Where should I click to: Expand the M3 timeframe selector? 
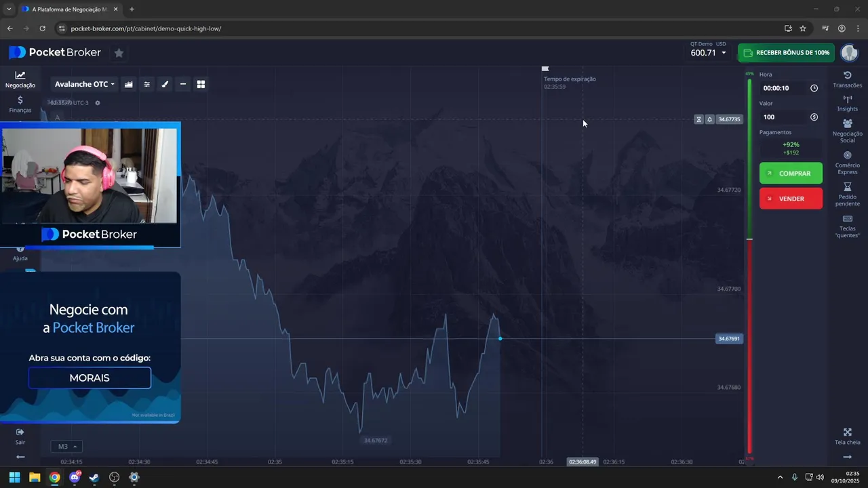pos(66,447)
